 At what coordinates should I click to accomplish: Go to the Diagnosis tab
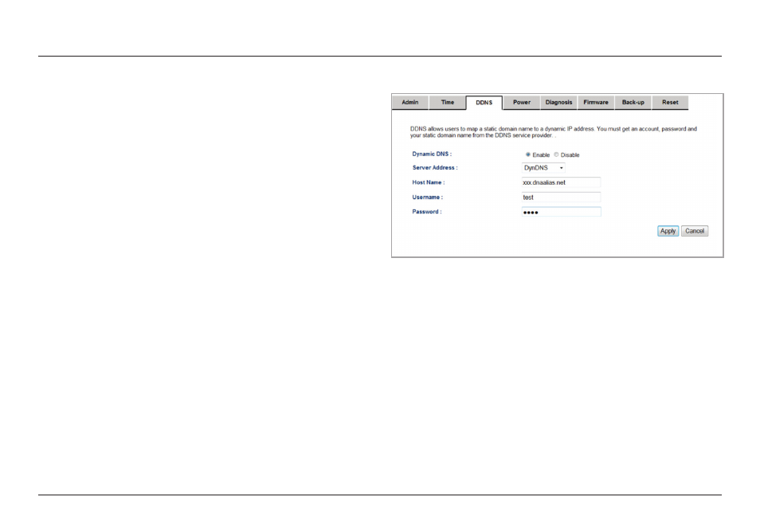point(559,102)
